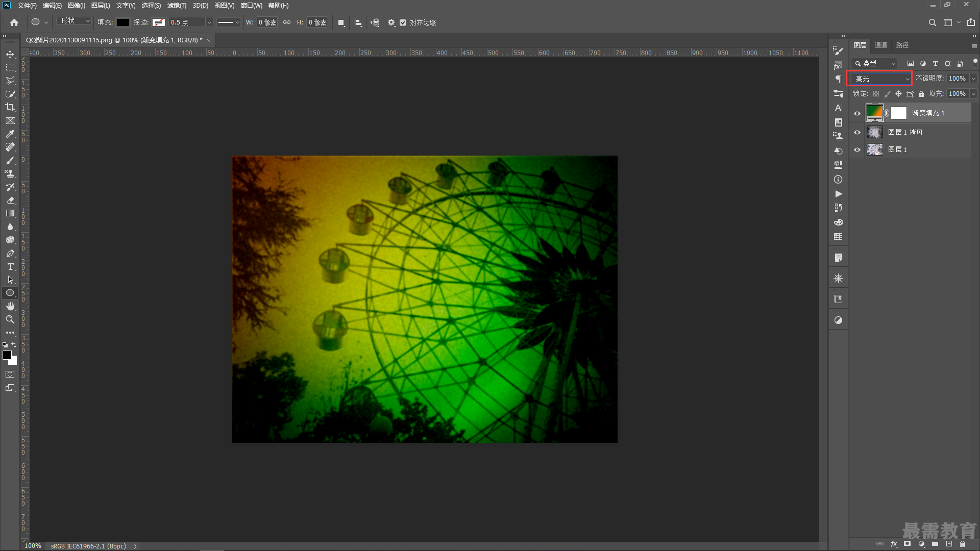This screenshot has height=551, width=980.
Task: Open the opacity slider dropdown arrow
Action: tap(973, 79)
